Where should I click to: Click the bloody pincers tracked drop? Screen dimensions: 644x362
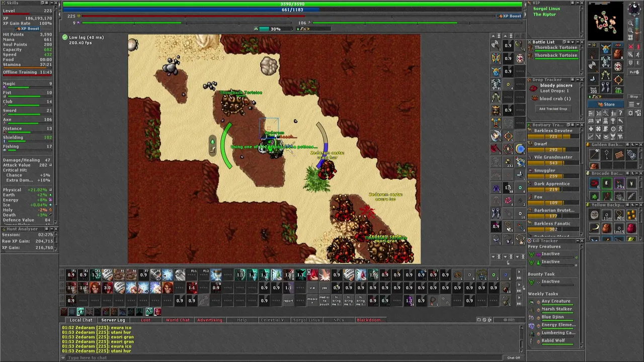pos(552,88)
